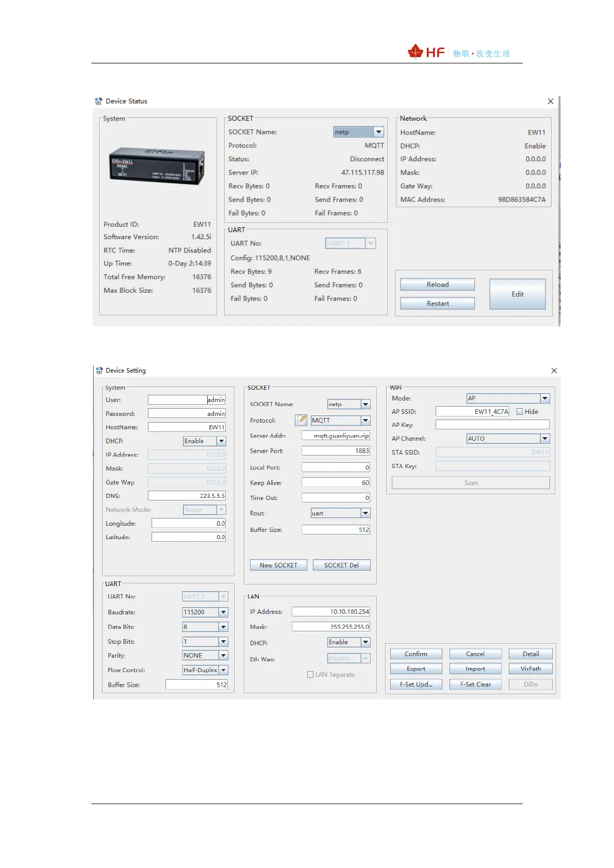Screen dimensions: 614x868
Task: Open the Flow Control Half-Duplex dropdown
Action: tap(205, 670)
